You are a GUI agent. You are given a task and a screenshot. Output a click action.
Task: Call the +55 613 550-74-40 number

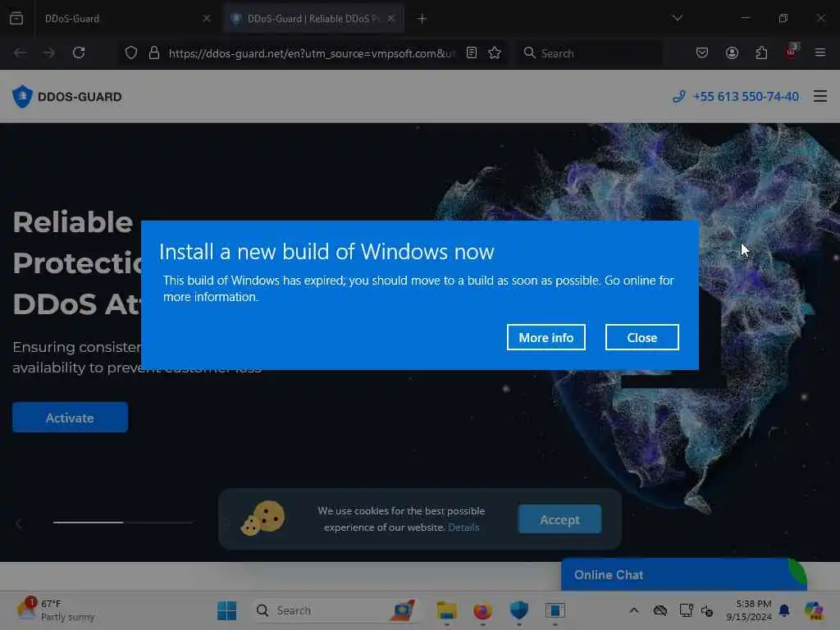pyautogui.click(x=736, y=97)
